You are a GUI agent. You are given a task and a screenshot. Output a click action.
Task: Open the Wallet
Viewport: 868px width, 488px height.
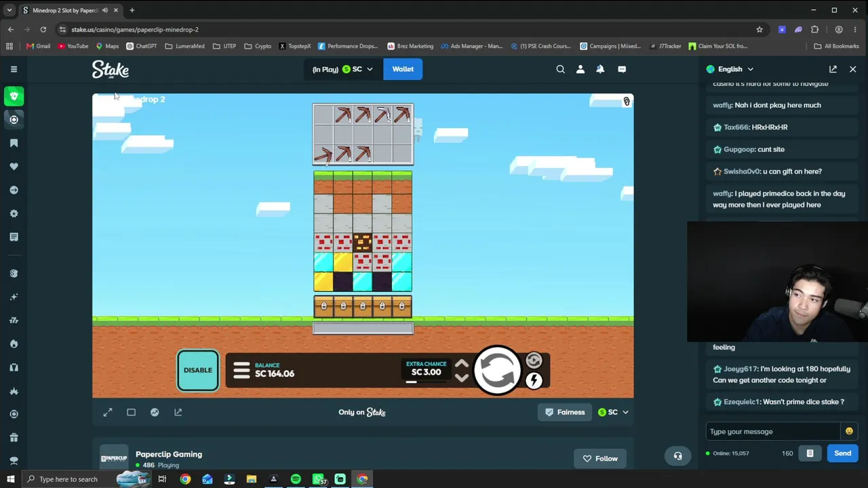click(x=403, y=69)
